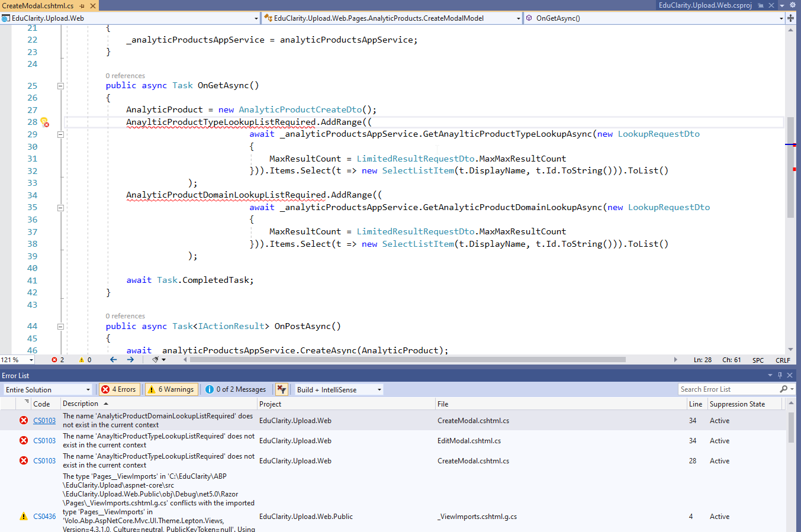Viewport: 801px width, 532px height.
Task: Click the lightbulb quick actions icon on line 28
Action: (x=44, y=122)
